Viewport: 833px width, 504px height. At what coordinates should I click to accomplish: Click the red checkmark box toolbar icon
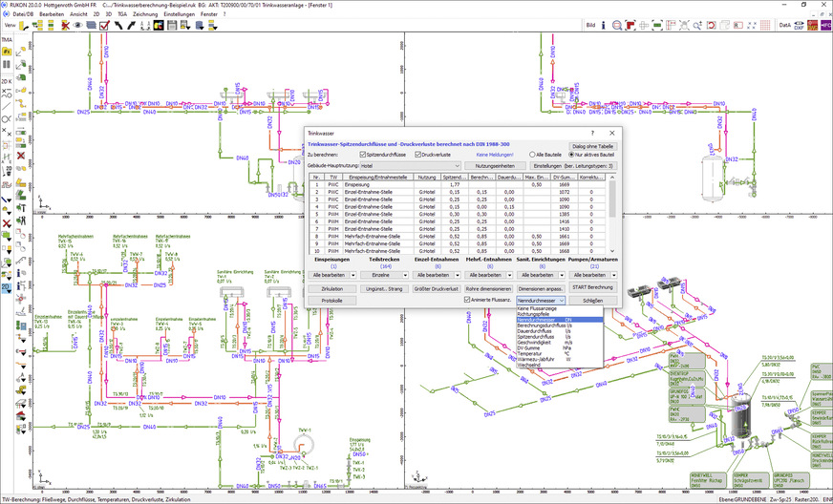click(x=103, y=25)
